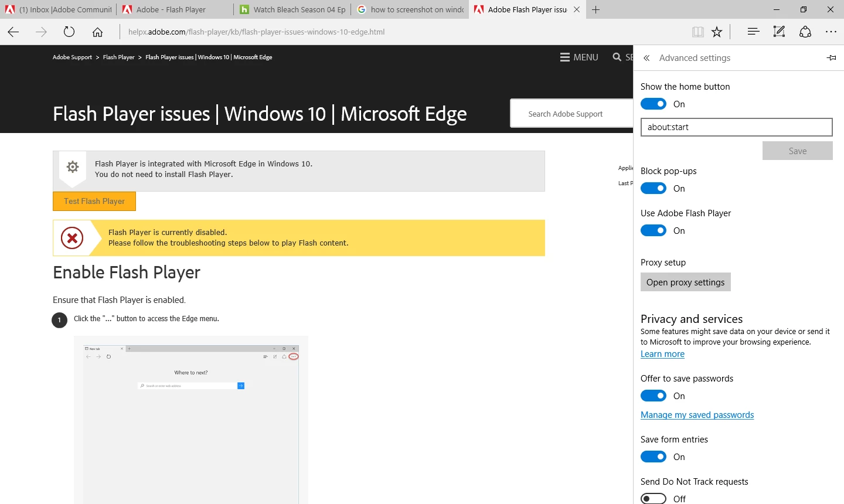Click Edge menu tutorial screenshot image

[x=191, y=420]
